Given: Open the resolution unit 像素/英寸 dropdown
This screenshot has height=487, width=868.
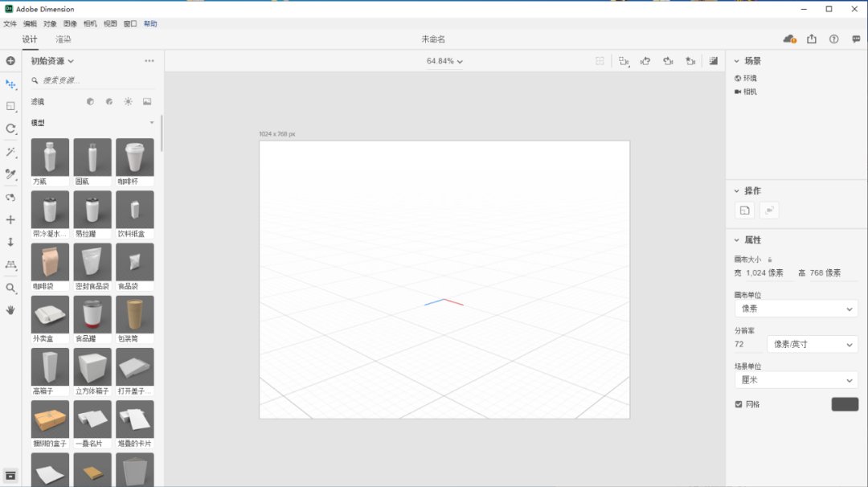Looking at the screenshot, I should coord(812,344).
